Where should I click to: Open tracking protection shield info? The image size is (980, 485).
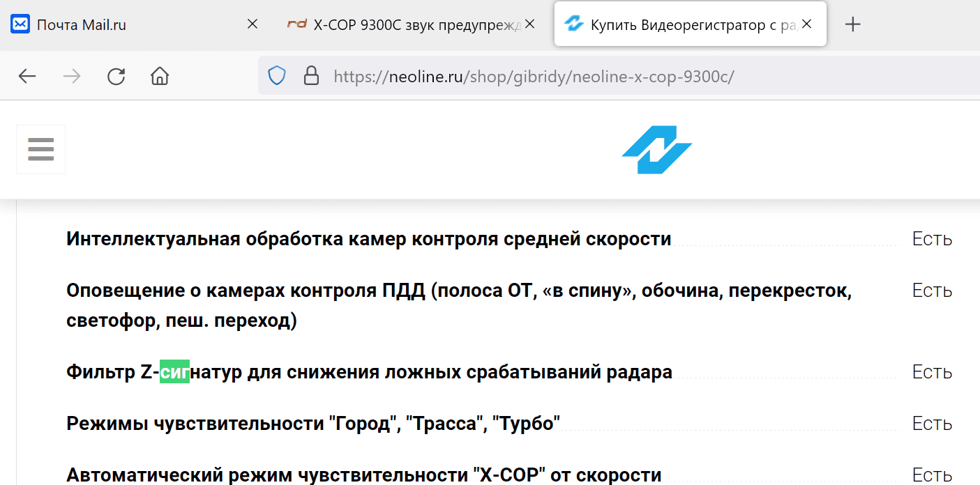click(277, 76)
